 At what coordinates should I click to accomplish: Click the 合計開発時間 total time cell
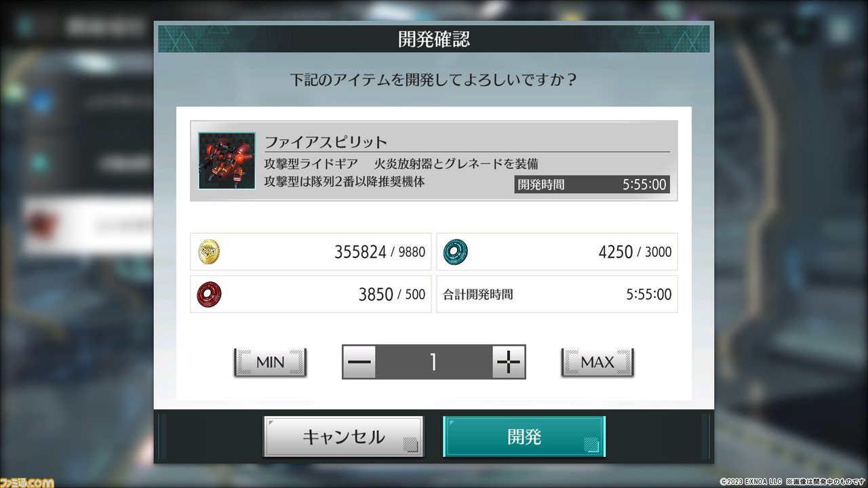coord(557,294)
